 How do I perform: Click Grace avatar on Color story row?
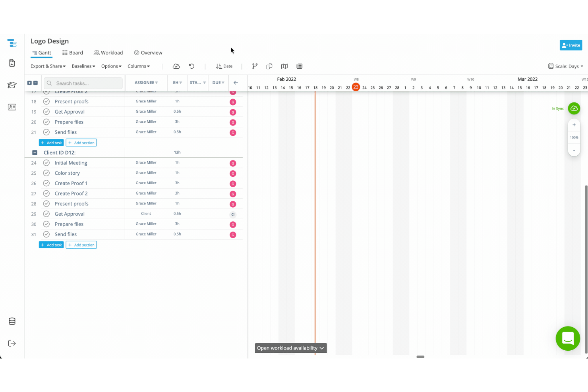pyautogui.click(x=233, y=174)
